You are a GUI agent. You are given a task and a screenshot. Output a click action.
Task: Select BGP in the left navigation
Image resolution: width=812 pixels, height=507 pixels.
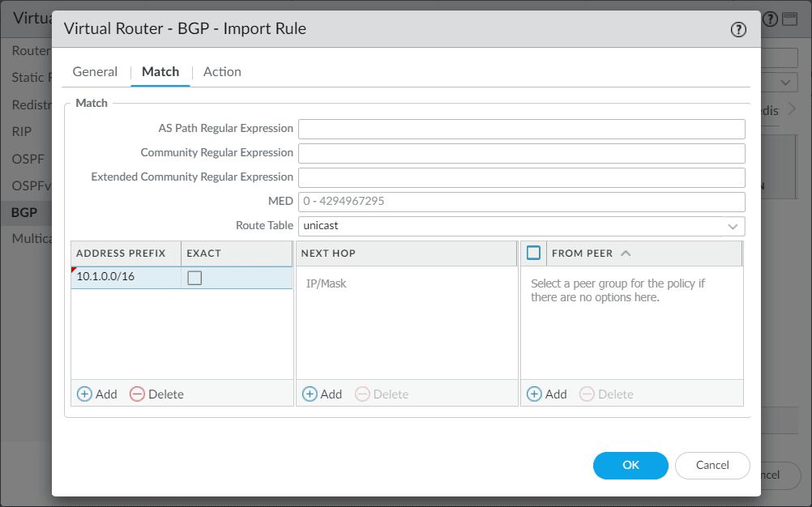click(x=24, y=212)
